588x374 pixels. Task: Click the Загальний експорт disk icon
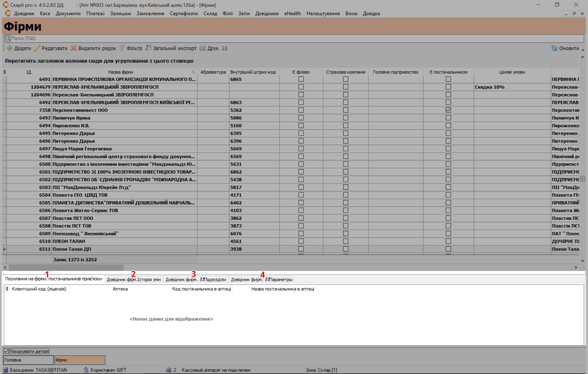pos(148,48)
